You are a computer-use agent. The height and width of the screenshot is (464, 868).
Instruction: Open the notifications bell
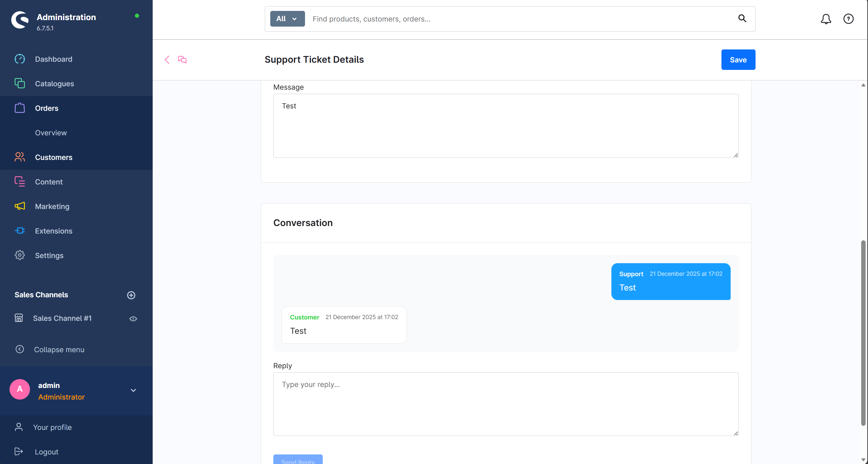click(826, 19)
